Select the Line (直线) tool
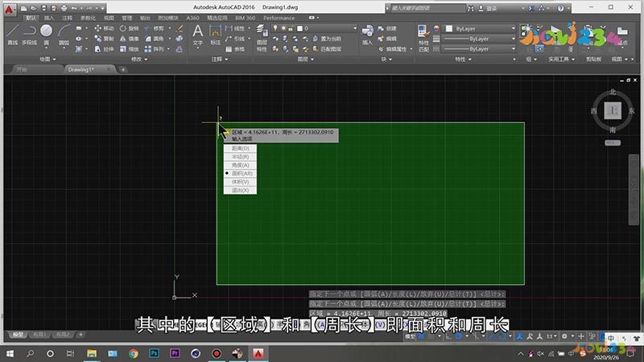This screenshot has width=644, height=362. tap(12, 35)
